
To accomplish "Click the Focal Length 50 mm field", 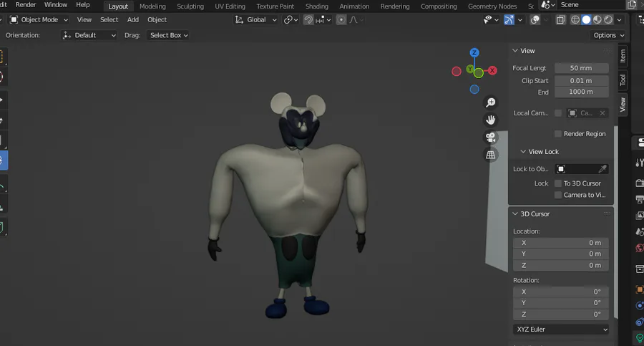I will pyautogui.click(x=582, y=68).
